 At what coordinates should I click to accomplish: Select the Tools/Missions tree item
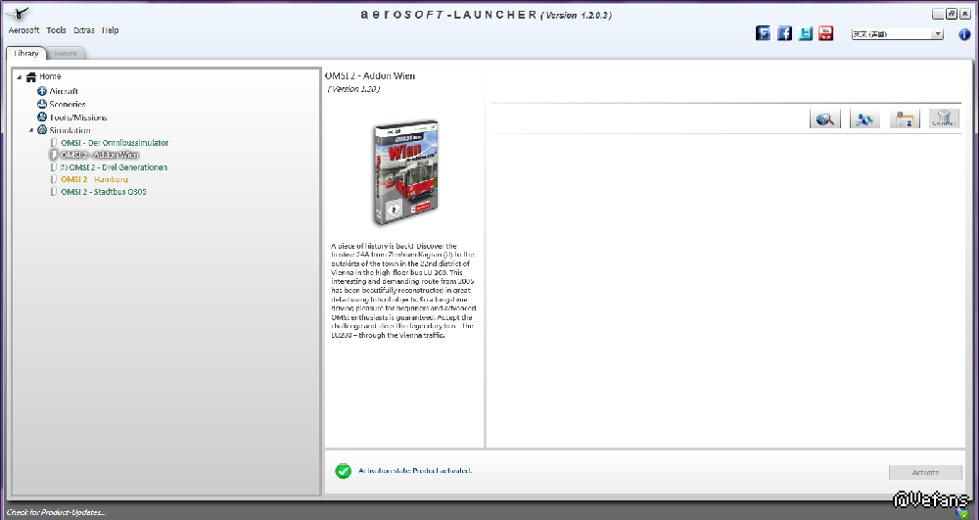[x=78, y=117]
